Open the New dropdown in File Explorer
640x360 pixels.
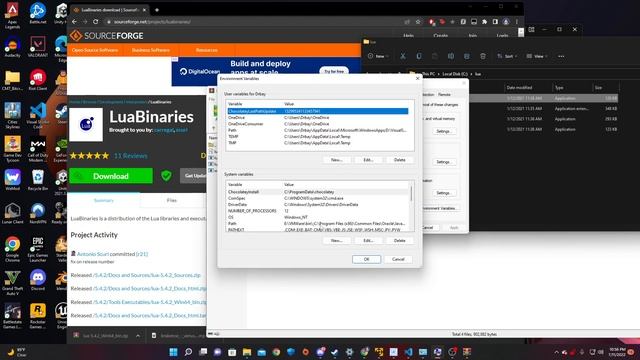(378, 56)
